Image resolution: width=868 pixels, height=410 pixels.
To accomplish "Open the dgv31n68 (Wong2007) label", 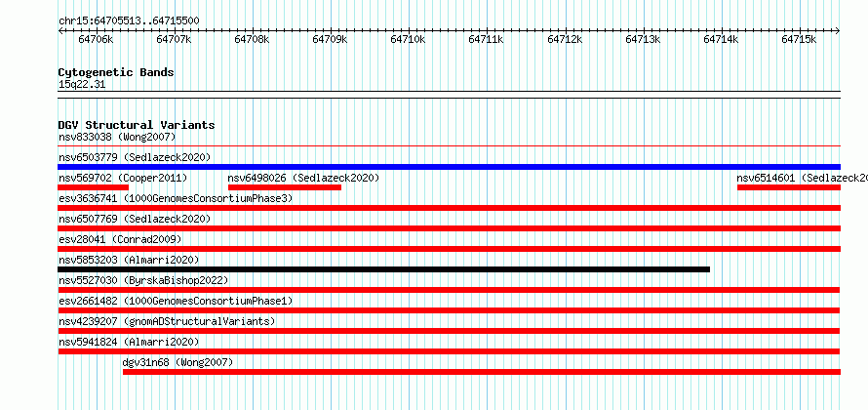I will point(178,362).
